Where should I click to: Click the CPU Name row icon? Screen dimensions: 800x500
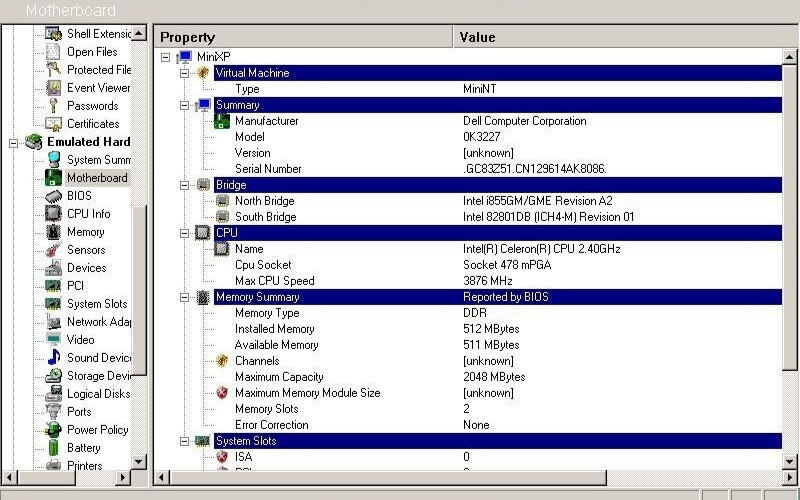tap(222, 249)
